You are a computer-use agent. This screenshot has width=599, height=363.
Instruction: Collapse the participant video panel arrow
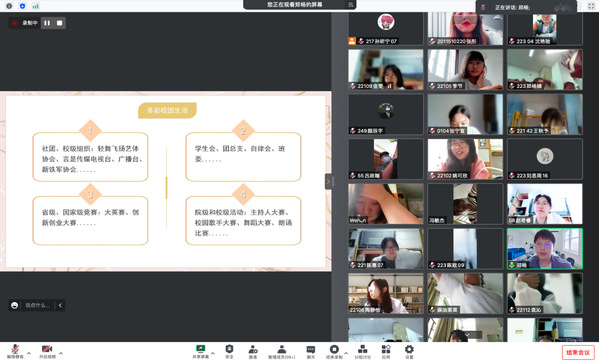[x=328, y=182]
